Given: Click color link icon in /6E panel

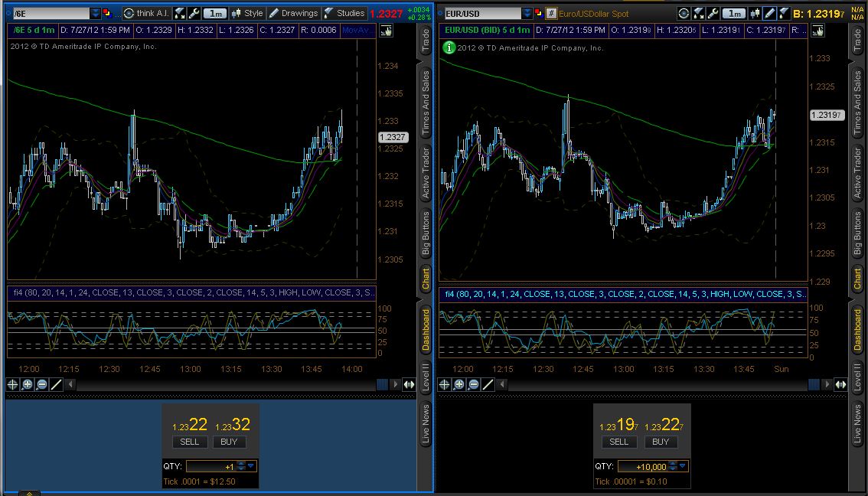Looking at the screenshot, I should pos(107,13).
